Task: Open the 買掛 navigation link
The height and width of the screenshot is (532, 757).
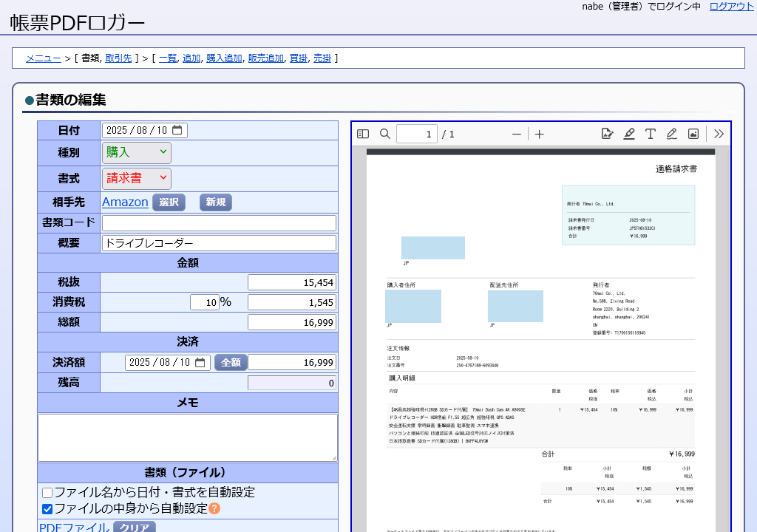Action: [299, 58]
